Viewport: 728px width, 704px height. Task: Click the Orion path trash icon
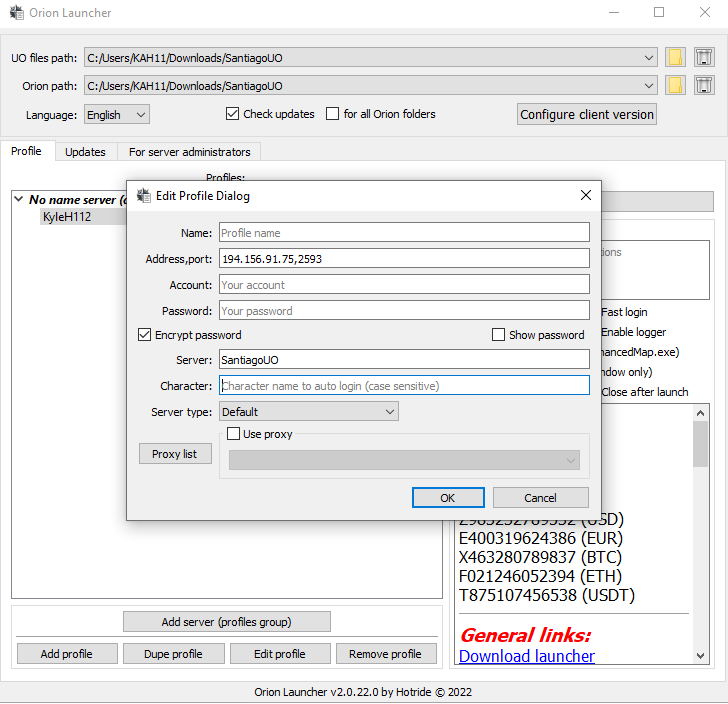click(704, 86)
